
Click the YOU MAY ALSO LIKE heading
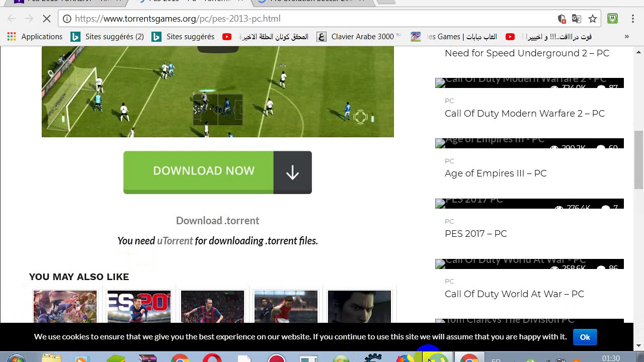pos(79,277)
